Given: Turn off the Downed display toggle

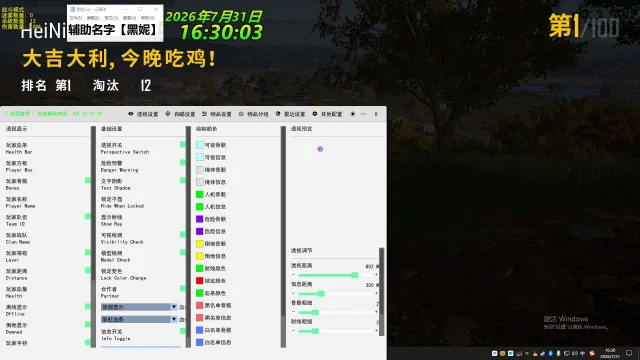Looking at the screenshot, I should click(87, 324).
